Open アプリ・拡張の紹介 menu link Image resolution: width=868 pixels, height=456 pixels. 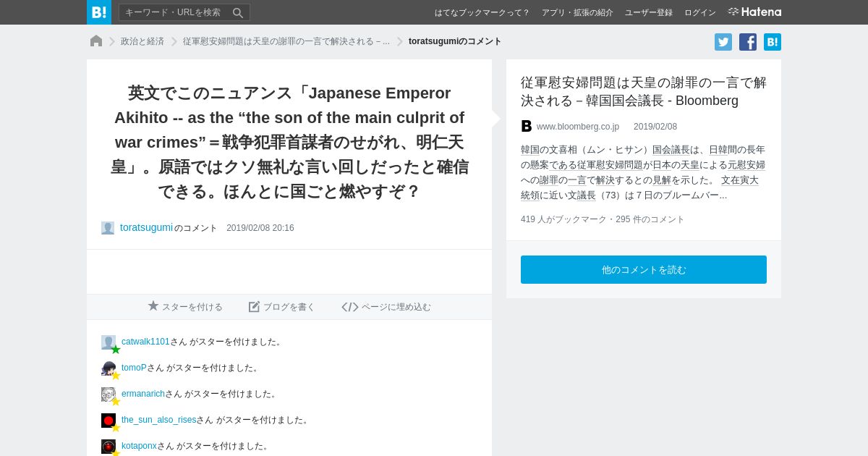coord(577,12)
